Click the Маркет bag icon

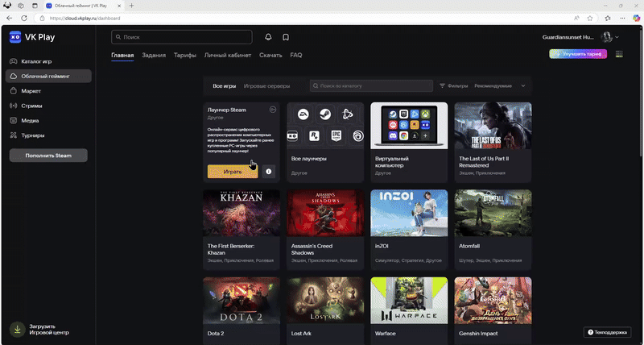(14, 91)
